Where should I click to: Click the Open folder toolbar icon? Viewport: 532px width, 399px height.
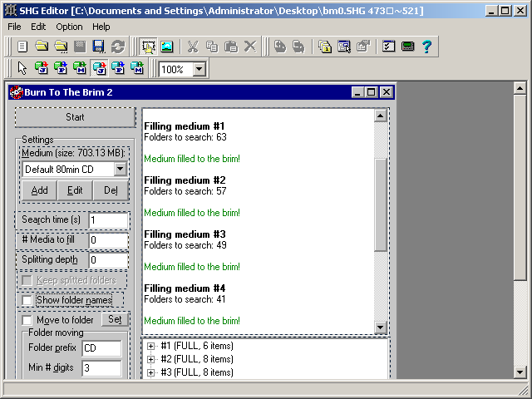tap(41, 47)
